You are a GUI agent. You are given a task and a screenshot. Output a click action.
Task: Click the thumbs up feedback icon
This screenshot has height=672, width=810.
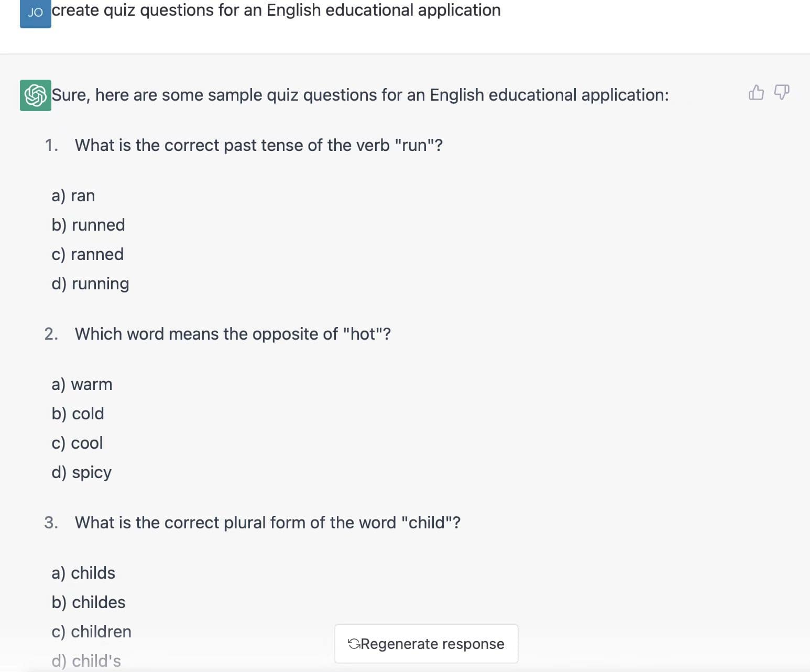(x=756, y=93)
